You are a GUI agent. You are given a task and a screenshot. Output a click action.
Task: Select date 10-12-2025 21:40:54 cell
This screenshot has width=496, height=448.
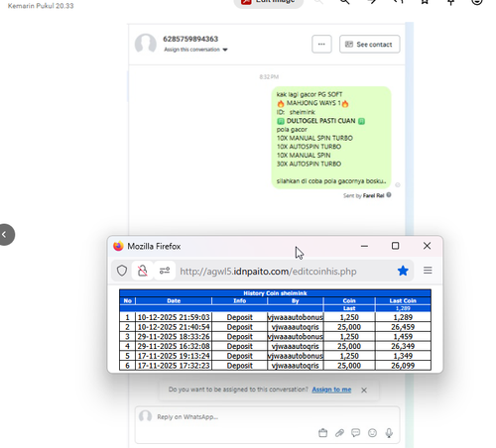pos(174,327)
